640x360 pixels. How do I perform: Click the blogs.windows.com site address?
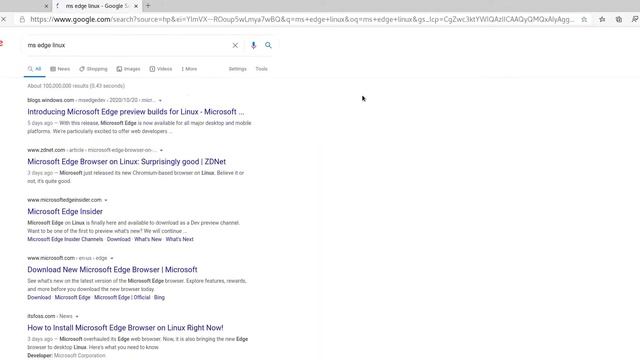coord(51,100)
